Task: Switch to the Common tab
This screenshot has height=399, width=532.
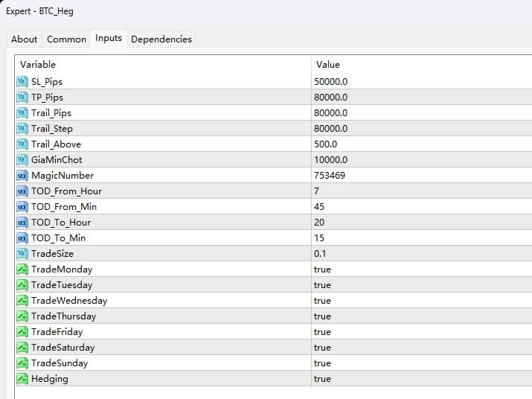Action: tap(66, 39)
